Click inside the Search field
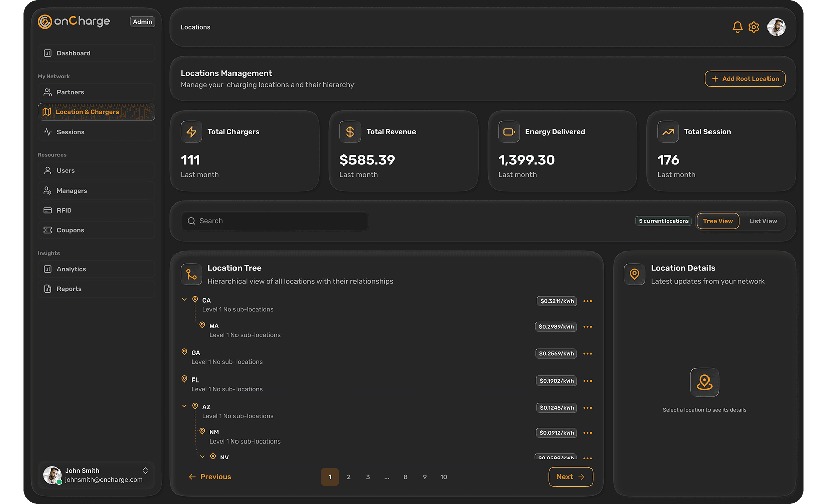This screenshot has width=827, height=504. 275,221
